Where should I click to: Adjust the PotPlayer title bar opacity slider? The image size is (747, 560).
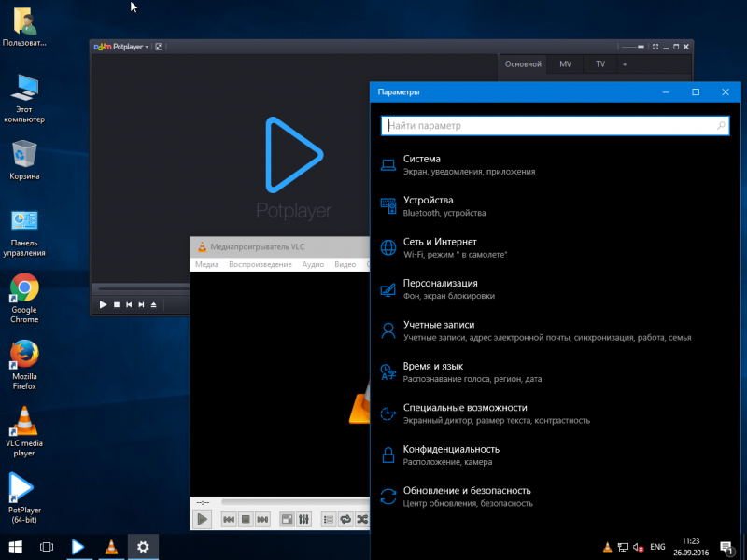point(633,47)
